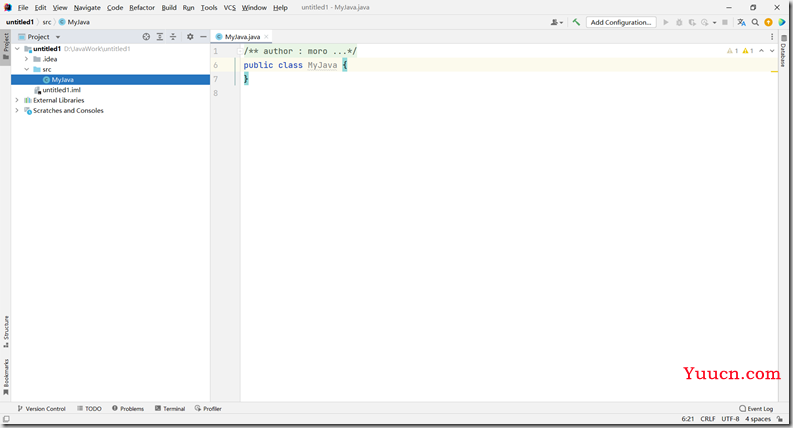Click the CRLF line separator selector
This screenshot has width=793, height=428.
[x=708, y=419]
